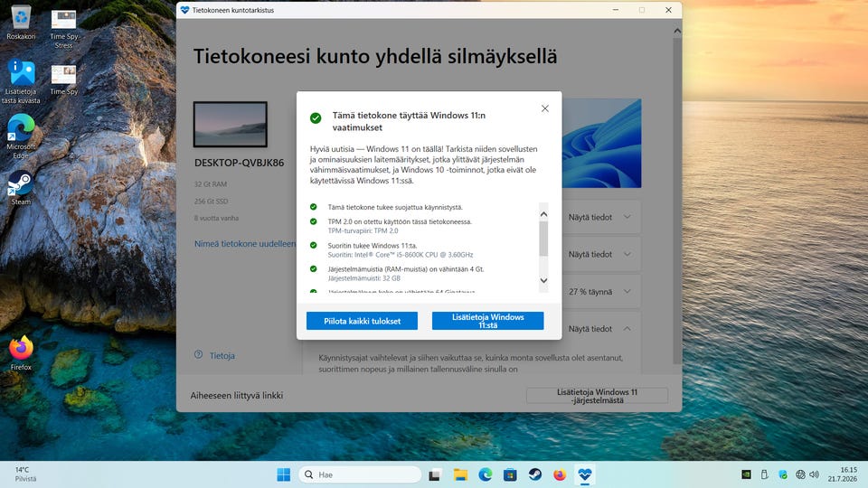Close the Windows 11 requirements dialog
This screenshot has height=488, width=868.
click(x=544, y=108)
